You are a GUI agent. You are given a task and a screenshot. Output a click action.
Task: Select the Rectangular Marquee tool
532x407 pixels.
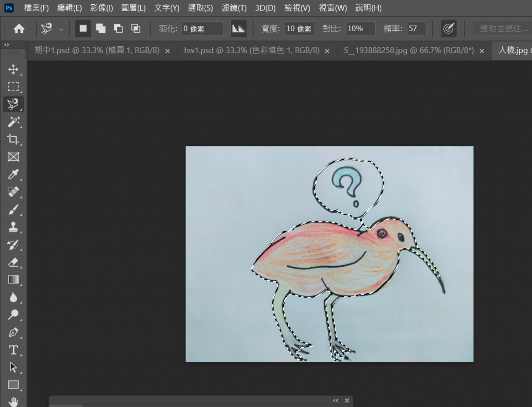(x=13, y=87)
